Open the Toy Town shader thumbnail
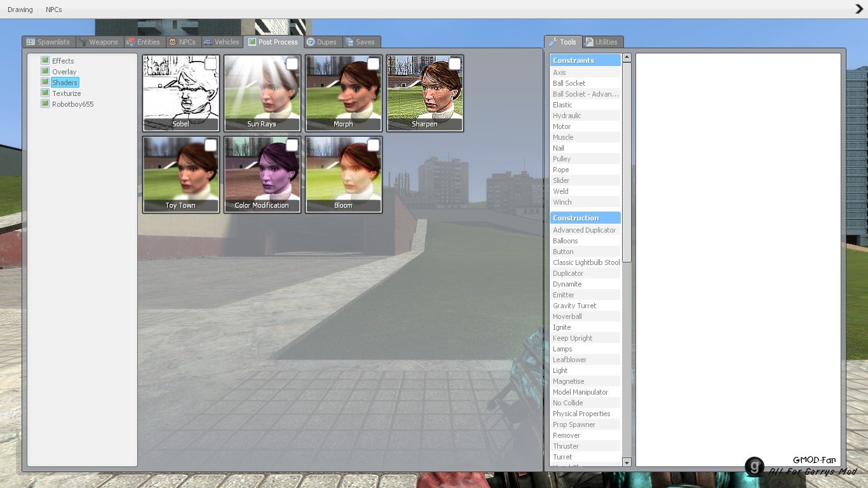 click(181, 175)
